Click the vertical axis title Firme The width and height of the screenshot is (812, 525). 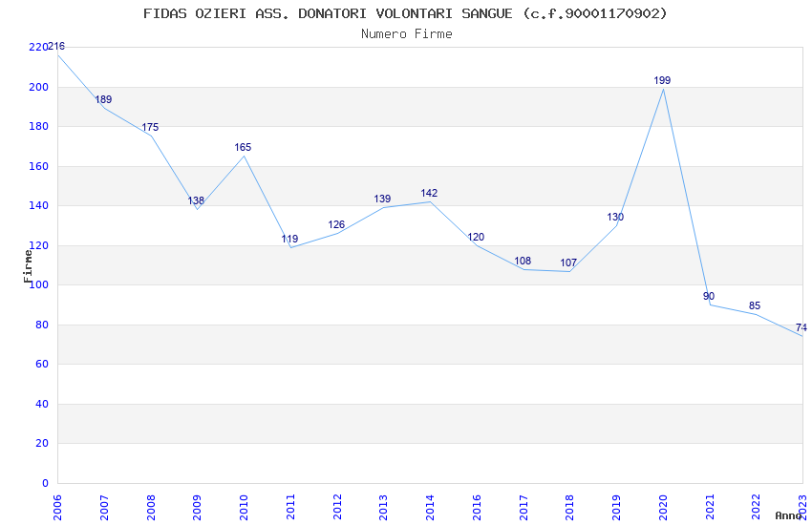click(x=28, y=266)
